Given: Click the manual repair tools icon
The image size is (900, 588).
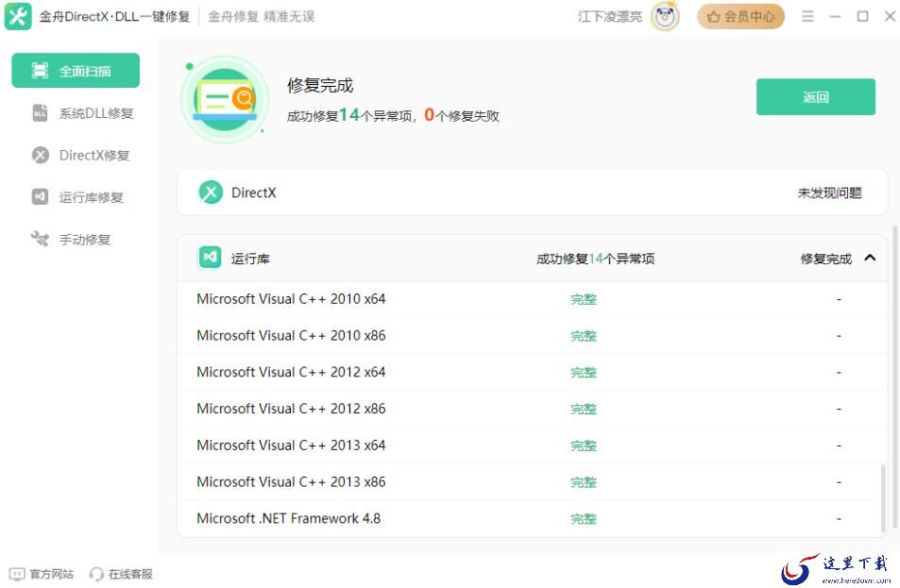Looking at the screenshot, I should point(40,239).
